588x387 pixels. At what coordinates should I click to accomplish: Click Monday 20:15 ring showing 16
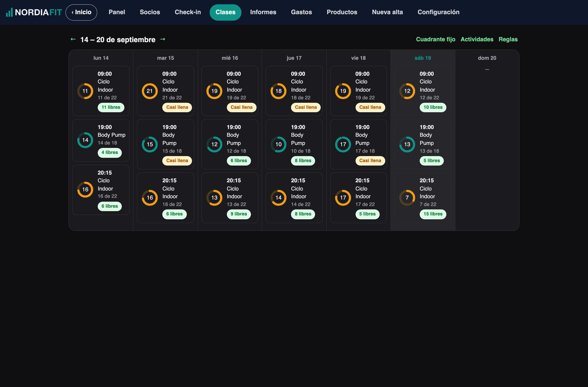pos(85,190)
